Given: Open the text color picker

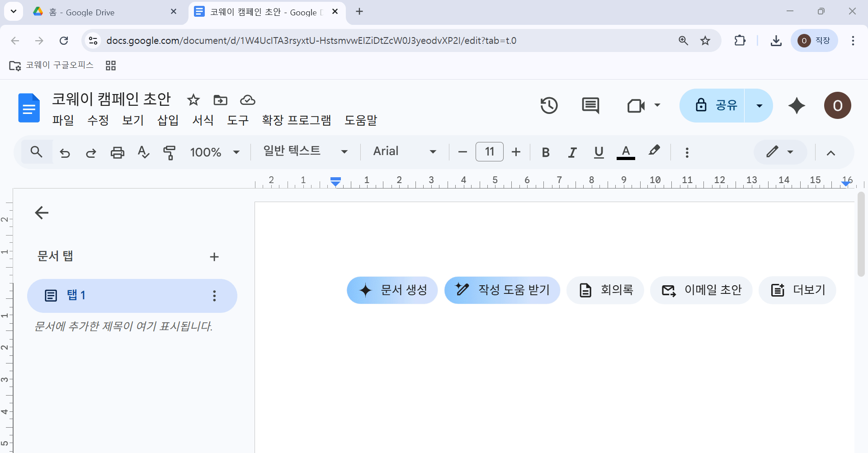Looking at the screenshot, I should click(626, 152).
